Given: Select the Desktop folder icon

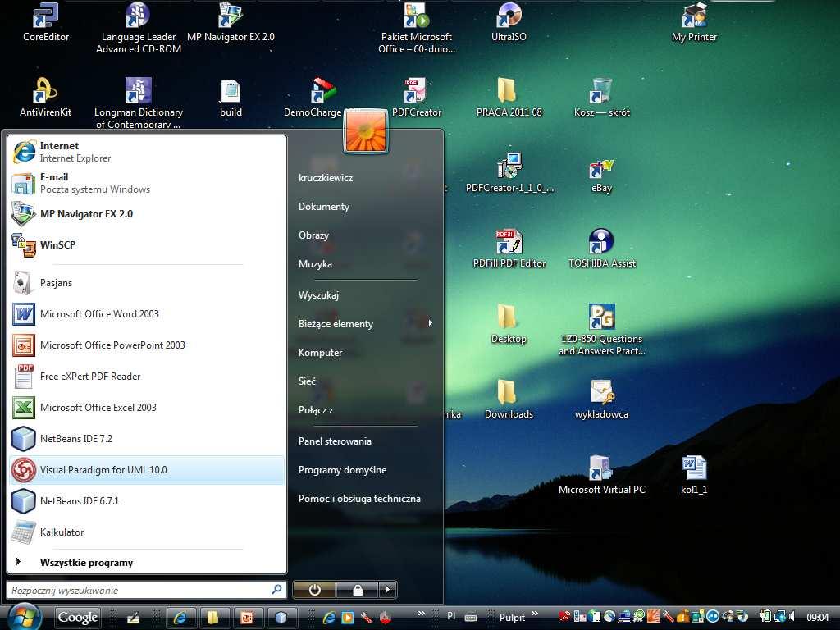Looking at the screenshot, I should [x=509, y=324].
